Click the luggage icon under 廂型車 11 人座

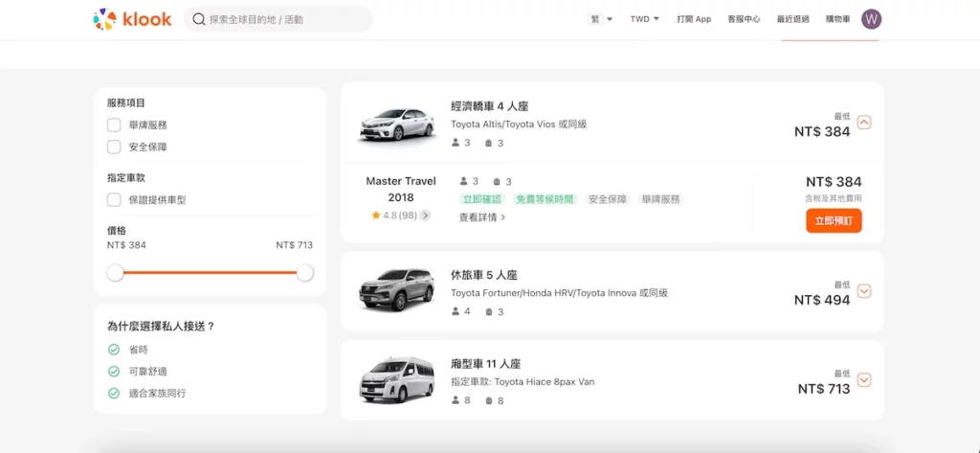click(489, 400)
